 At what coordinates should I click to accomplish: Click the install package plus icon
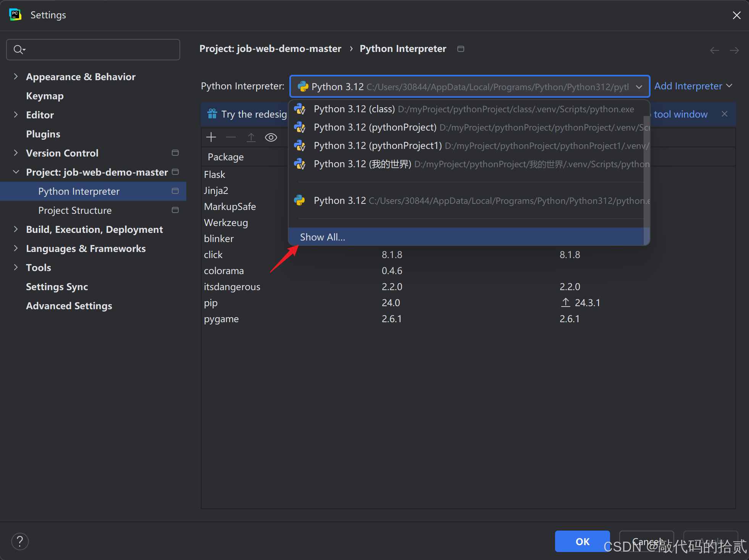tap(211, 137)
